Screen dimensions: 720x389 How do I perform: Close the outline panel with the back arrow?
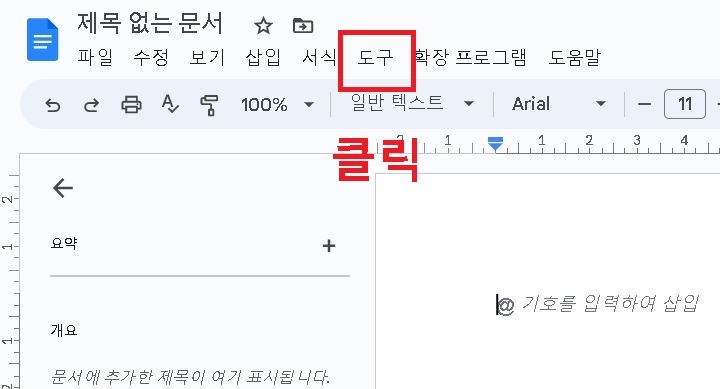63,188
